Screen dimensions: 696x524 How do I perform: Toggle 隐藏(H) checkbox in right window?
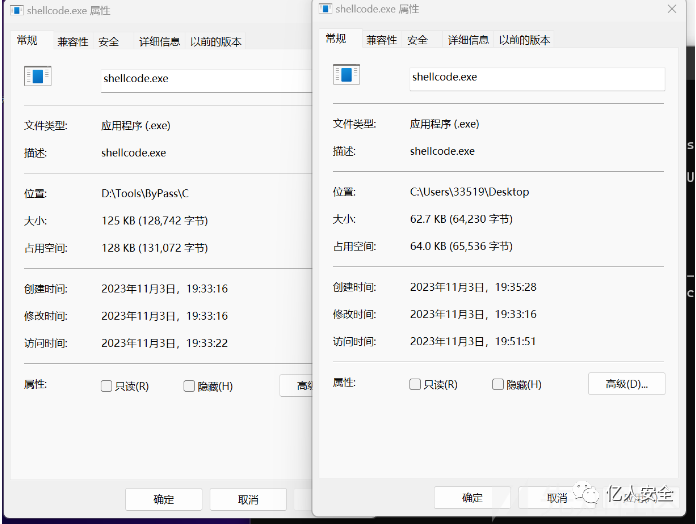click(x=498, y=384)
